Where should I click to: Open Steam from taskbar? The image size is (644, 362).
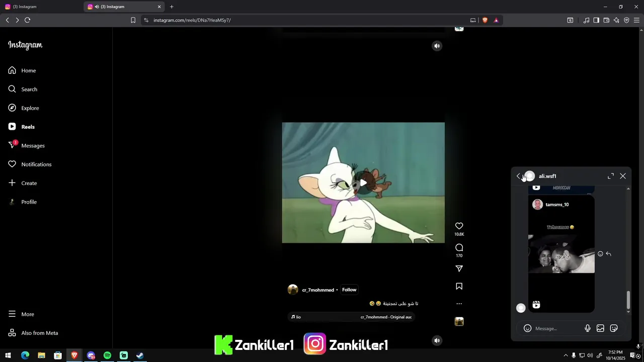tap(140, 355)
